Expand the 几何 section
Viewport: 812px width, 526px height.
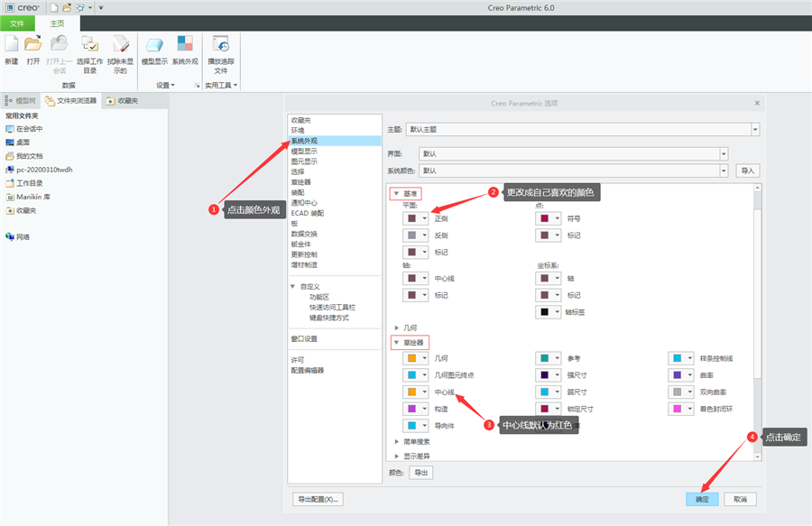(397, 328)
